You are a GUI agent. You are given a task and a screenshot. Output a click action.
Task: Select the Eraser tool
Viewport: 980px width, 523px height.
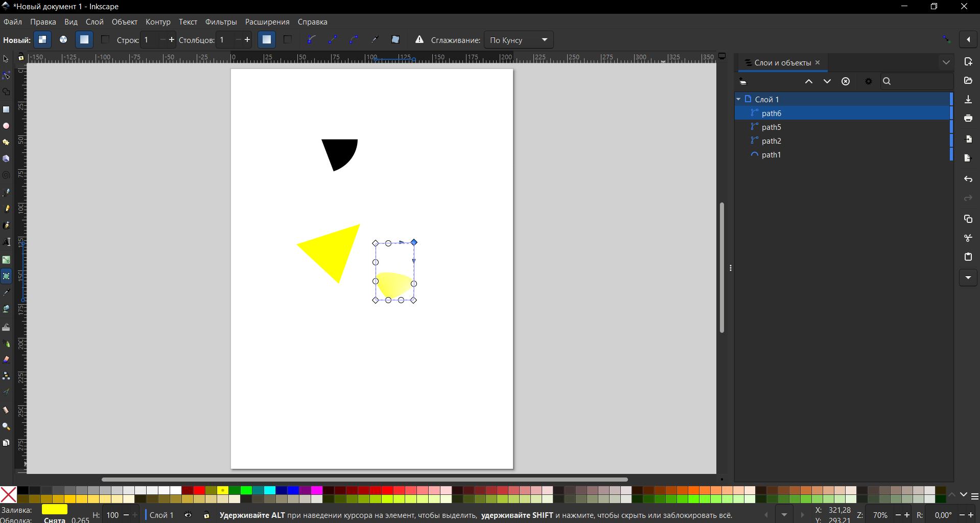click(6, 359)
